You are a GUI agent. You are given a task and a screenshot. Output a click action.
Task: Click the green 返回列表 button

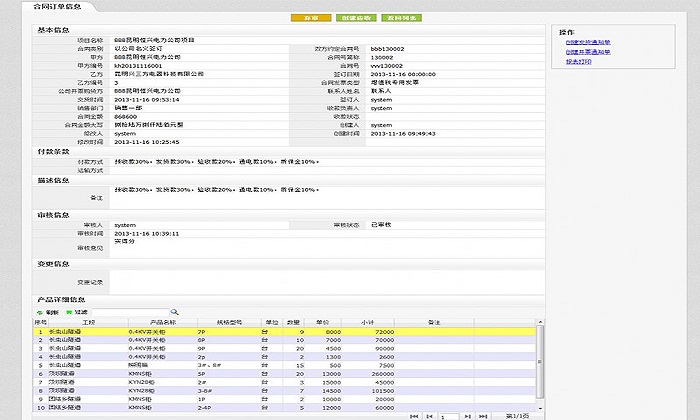tap(402, 18)
